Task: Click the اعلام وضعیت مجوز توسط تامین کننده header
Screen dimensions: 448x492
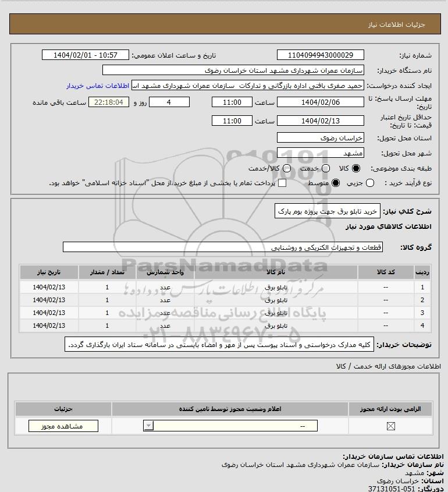Action: point(230,409)
